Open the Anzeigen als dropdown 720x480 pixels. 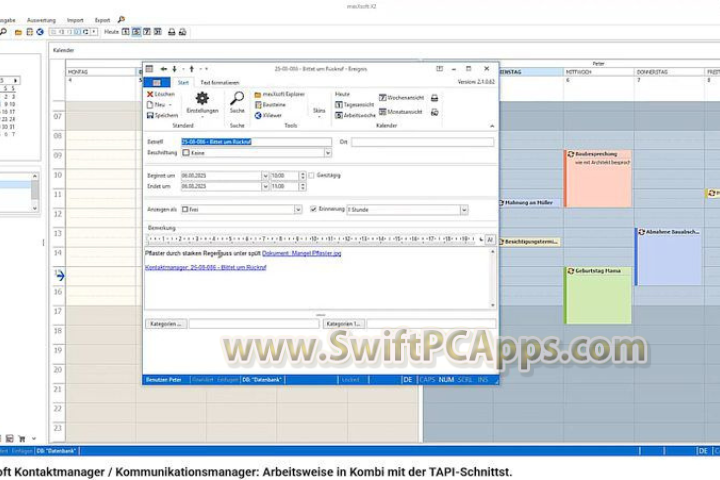(298, 209)
